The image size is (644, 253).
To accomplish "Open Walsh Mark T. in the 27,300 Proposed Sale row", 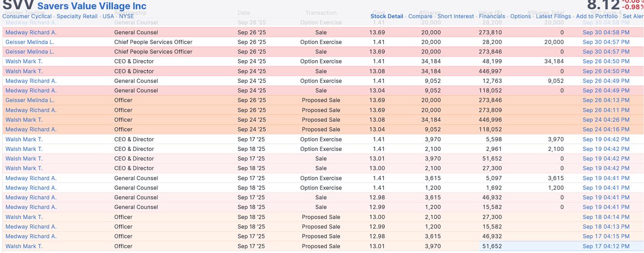I will click(24, 216).
